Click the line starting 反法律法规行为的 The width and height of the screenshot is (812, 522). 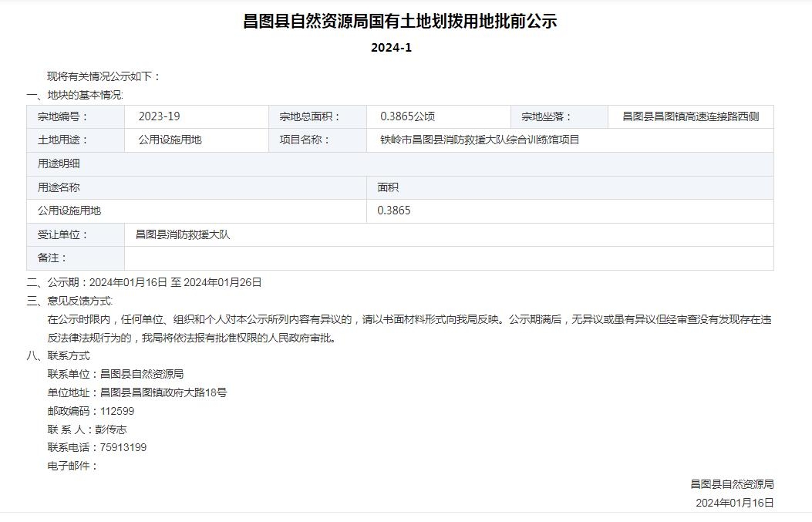[193, 338]
